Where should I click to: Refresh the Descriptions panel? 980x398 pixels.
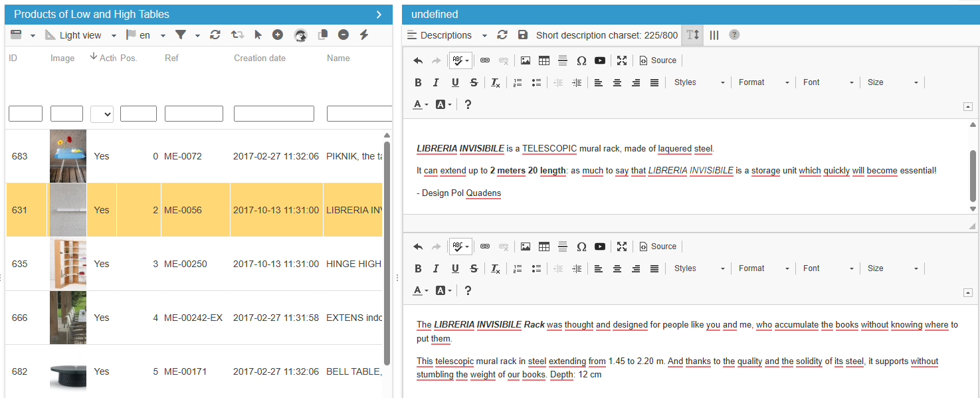point(502,35)
